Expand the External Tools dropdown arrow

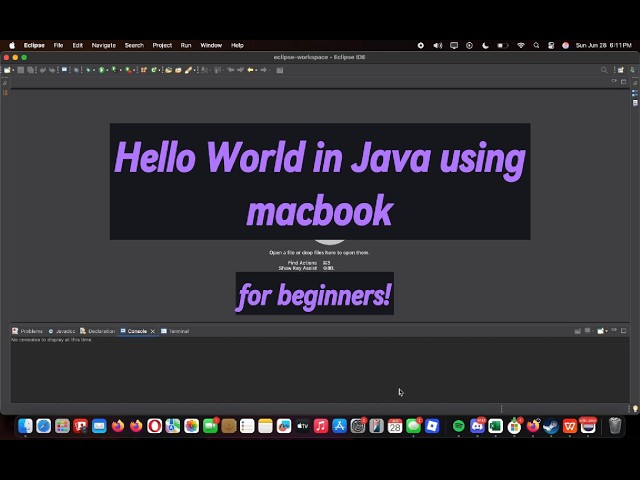pos(134,70)
